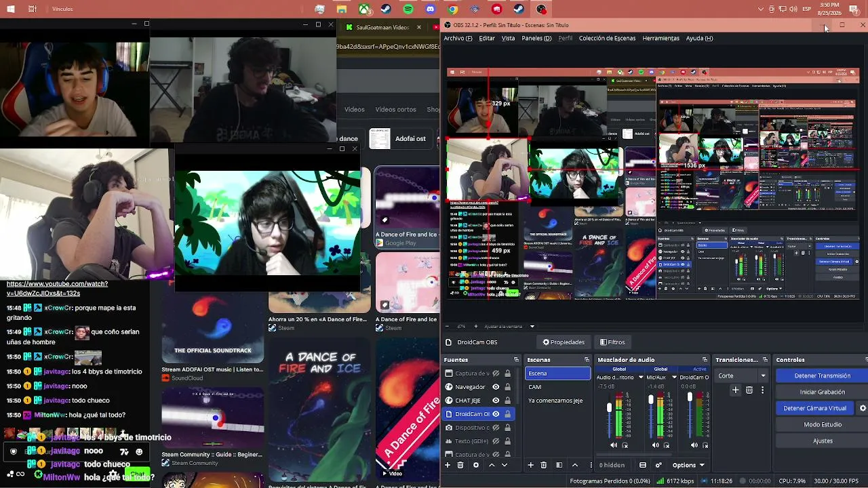Expand preview scaling dropdown 'Ajustar a la ventana'
Viewport: 868px width, 488px height.
532,327
